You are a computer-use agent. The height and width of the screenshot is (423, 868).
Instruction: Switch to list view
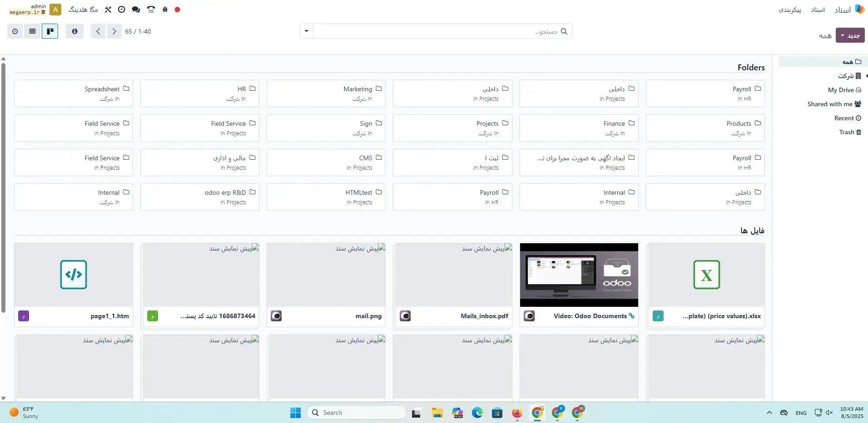(32, 31)
